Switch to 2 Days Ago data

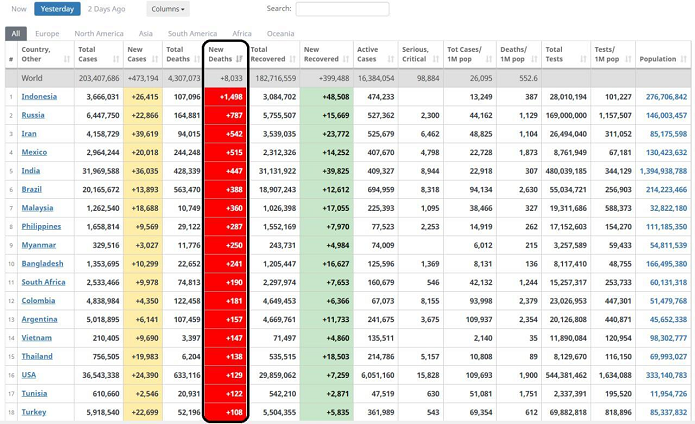pos(105,9)
